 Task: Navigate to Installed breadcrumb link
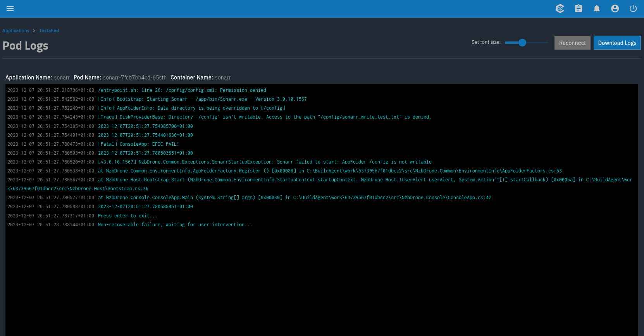49,31
